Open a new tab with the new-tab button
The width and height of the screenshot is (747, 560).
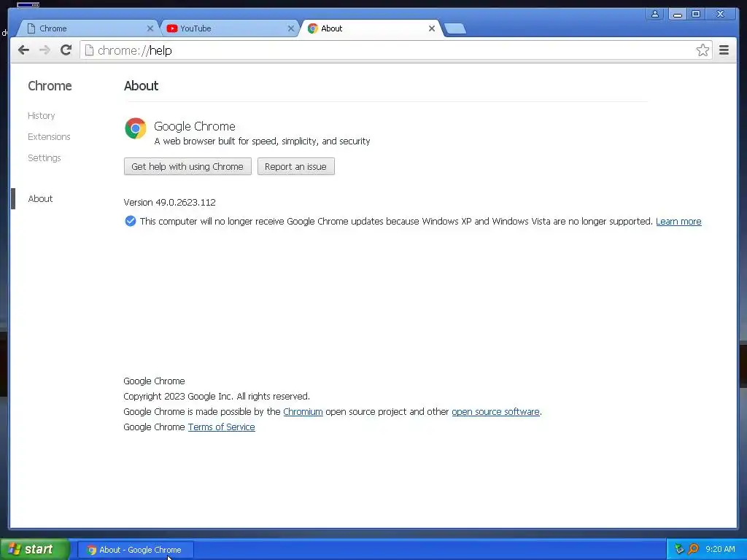tap(455, 28)
